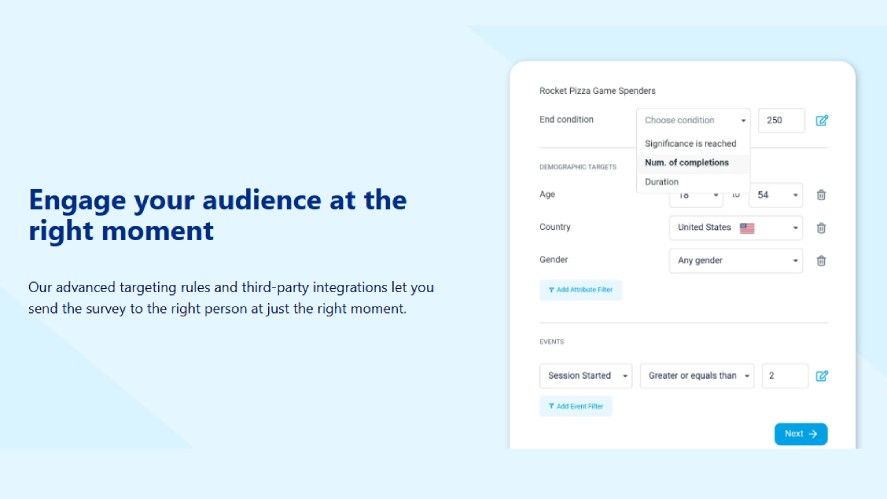Click the event value field showing 2
The height and width of the screenshot is (499, 887).
pos(785,376)
